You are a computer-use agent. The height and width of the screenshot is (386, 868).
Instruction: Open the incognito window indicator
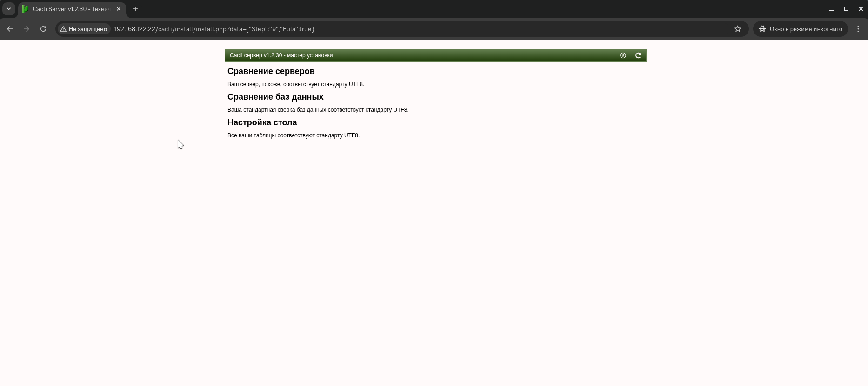pyautogui.click(x=801, y=29)
